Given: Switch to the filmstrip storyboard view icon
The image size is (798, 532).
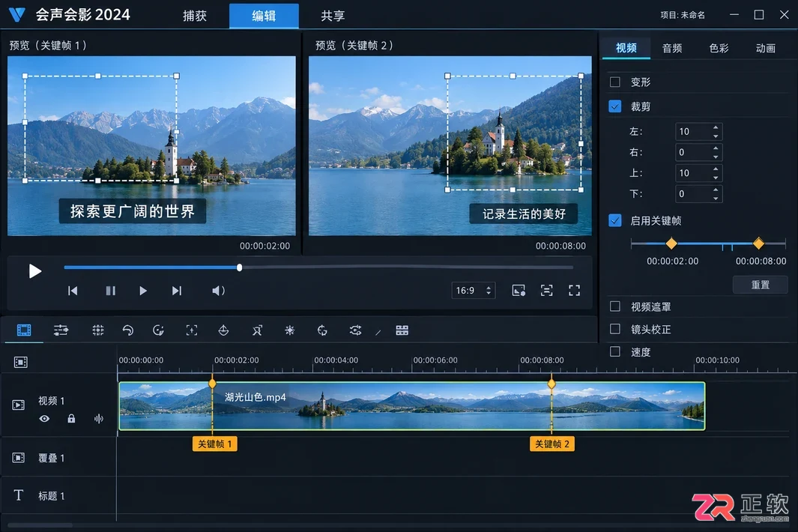Looking at the screenshot, I should point(24,330).
